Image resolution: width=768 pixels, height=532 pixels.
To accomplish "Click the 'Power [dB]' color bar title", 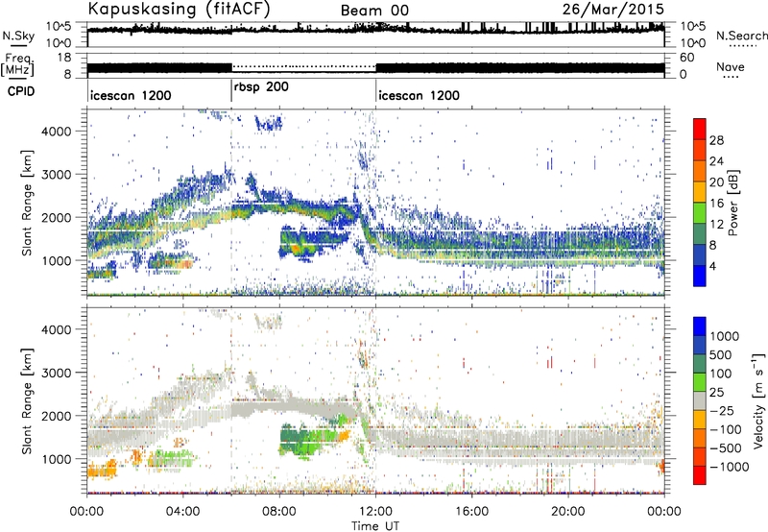I will (732, 203).
